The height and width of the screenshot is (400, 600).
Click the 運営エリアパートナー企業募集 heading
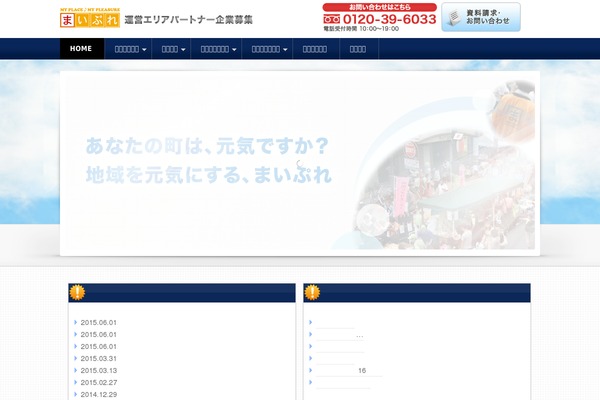point(189,20)
